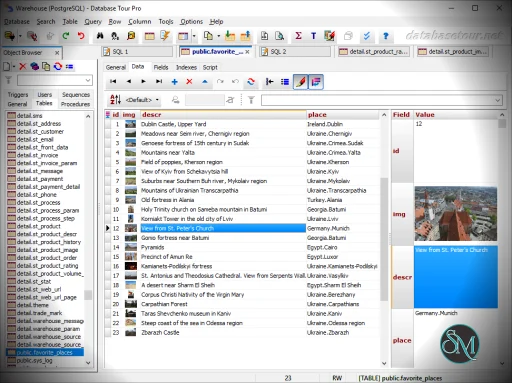Click the import data icon with green arrow

tap(230, 36)
